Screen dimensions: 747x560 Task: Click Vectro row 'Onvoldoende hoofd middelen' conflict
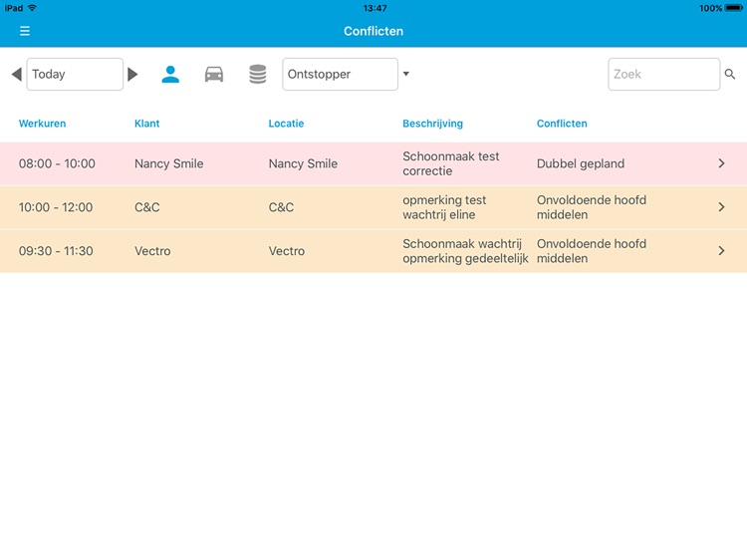(x=592, y=251)
